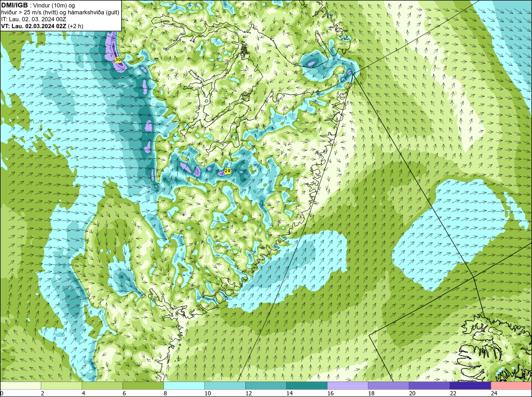Click the legend scale number 24
The height and width of the screenshot is (397, 532).
coord(494,393)
